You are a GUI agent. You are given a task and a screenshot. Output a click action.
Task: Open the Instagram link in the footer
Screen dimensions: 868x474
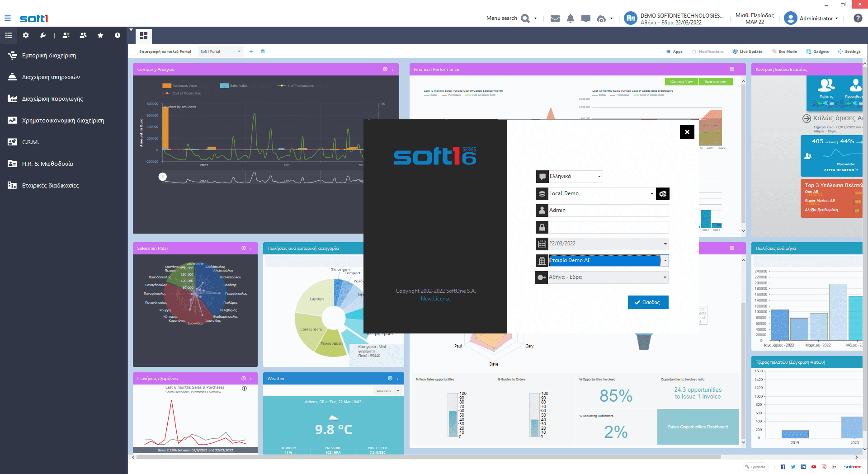pos(824,467)
